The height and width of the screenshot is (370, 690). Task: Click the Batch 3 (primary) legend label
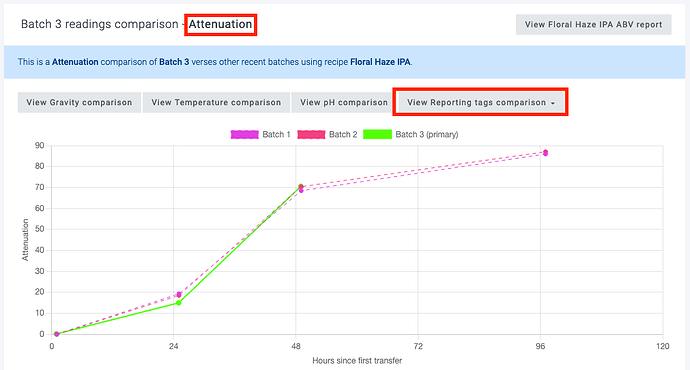coord(427,135)
